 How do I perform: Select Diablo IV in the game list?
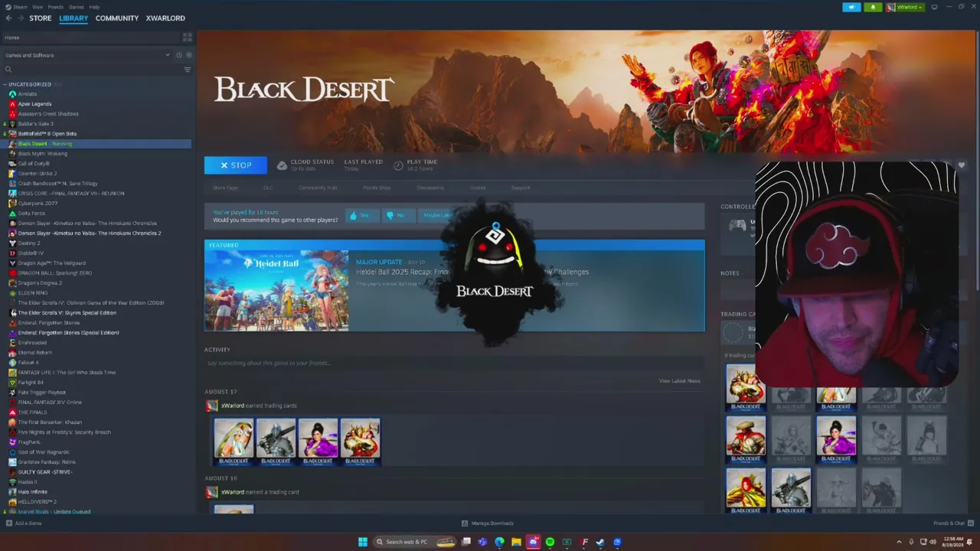coord(31,253)
